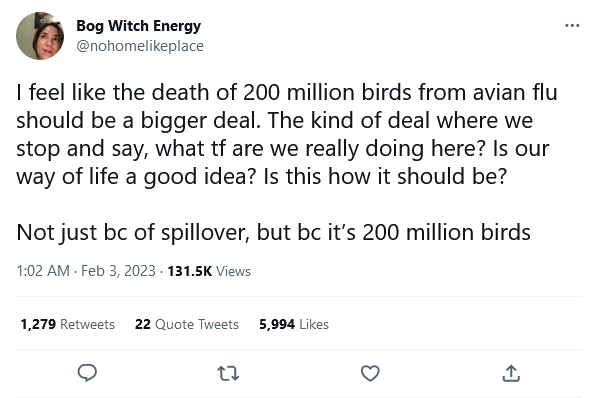Viewport: 598px width, 398px height.
Task: Click the 'stop and say, what tf' line
Action: pos(283,149)
